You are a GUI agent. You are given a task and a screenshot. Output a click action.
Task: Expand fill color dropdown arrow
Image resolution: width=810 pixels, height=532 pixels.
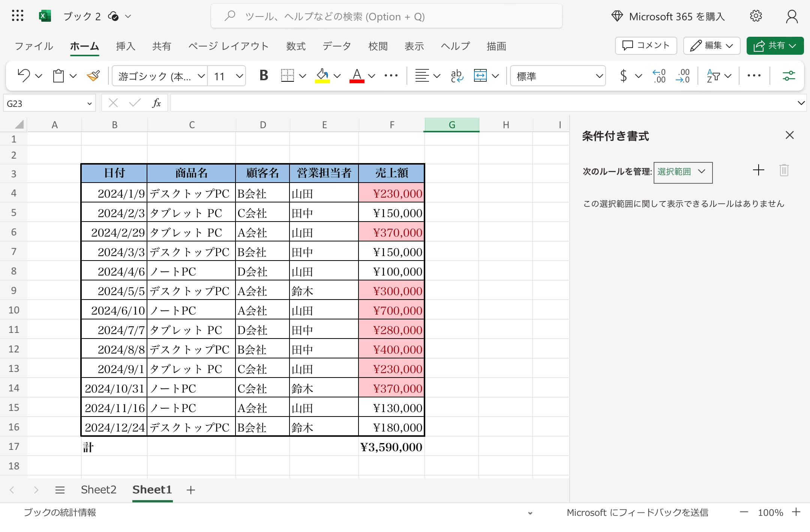pyautogui.click(x=337, y=76)
